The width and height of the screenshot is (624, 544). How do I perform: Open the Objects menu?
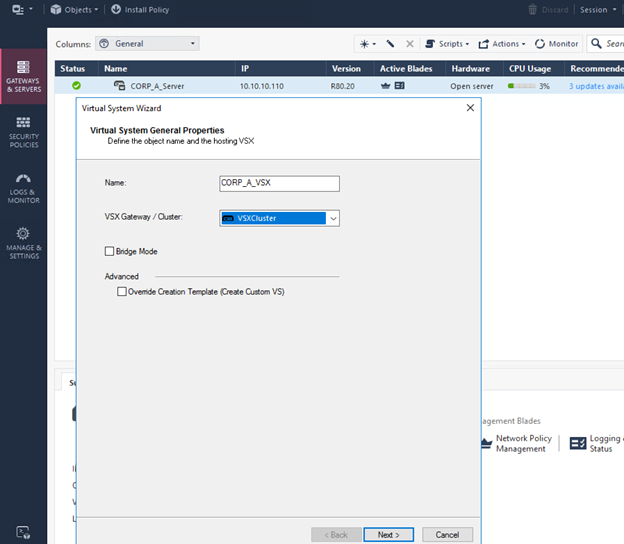click(74, 10)
